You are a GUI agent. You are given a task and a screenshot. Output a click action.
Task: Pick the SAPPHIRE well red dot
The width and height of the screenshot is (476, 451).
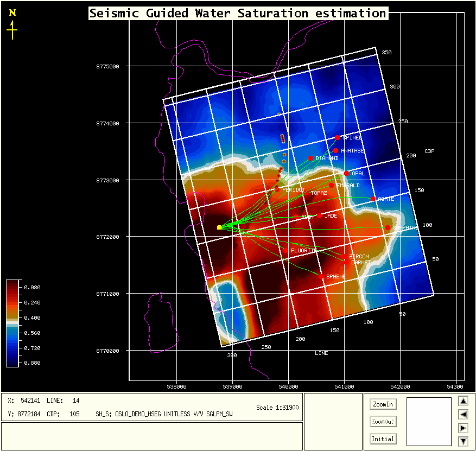(388, 228)
